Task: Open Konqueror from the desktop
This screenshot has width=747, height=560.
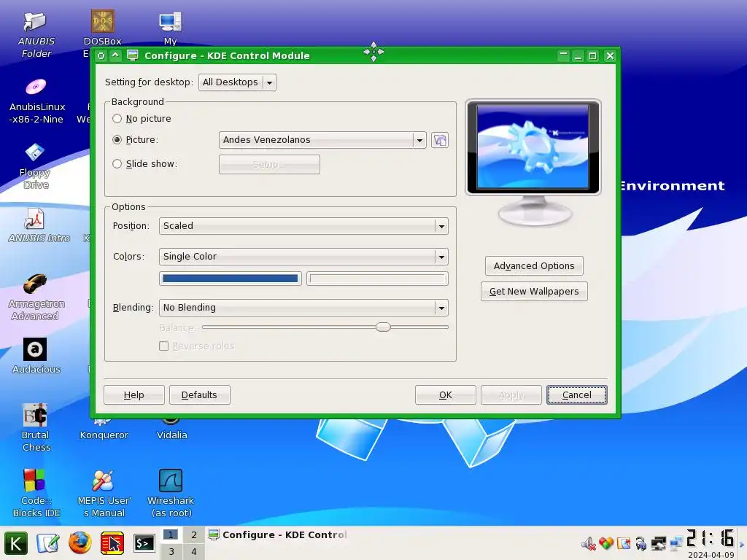Action: [x=104, y=435]
